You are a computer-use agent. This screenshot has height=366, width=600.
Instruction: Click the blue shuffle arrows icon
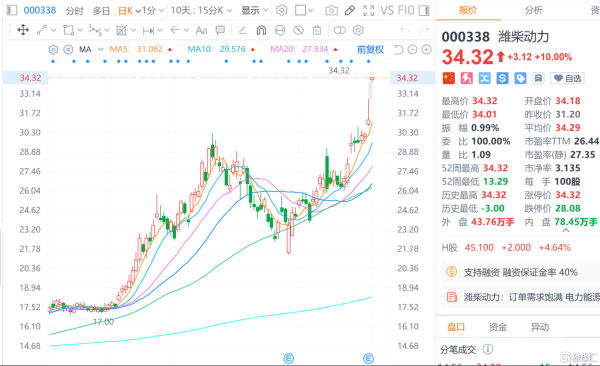click(x=484, y=78)
